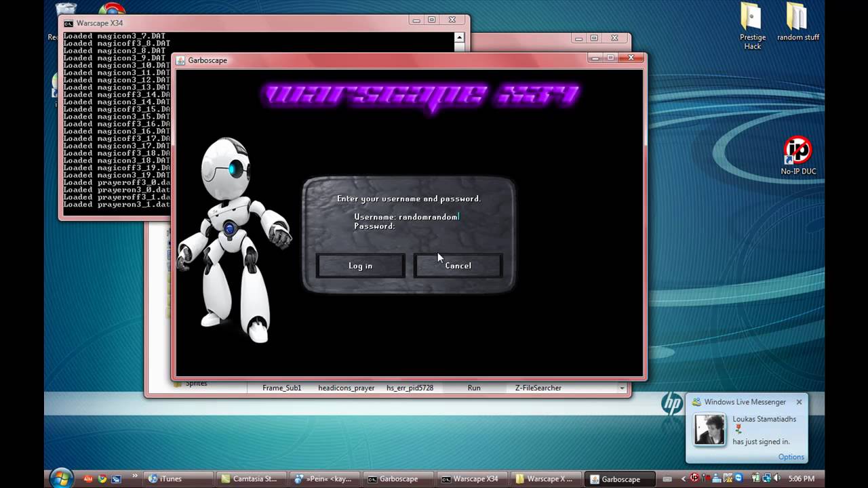Select the No-IP DUC desktop shortcut

798,156
